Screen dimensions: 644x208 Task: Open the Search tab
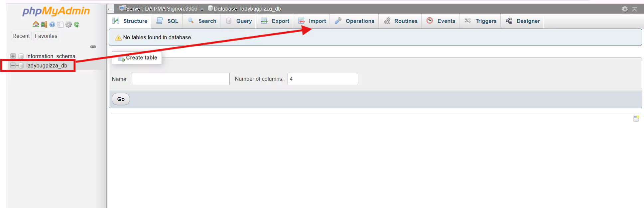(x=202, y=21)
